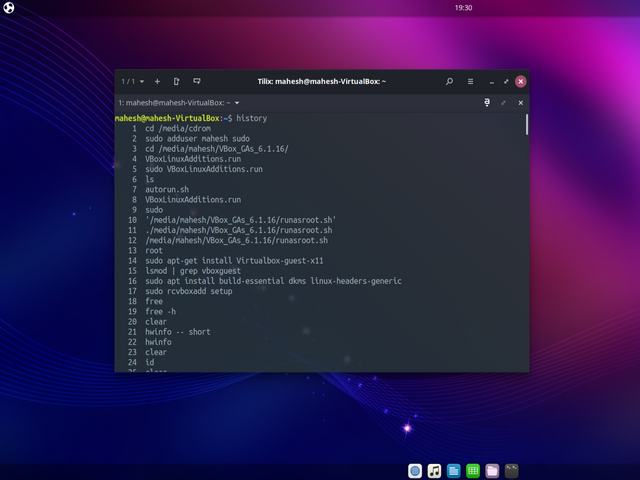Launch the green spreadsheet app in dock
This screenshot has width=640, height=480.
(473, 470)
